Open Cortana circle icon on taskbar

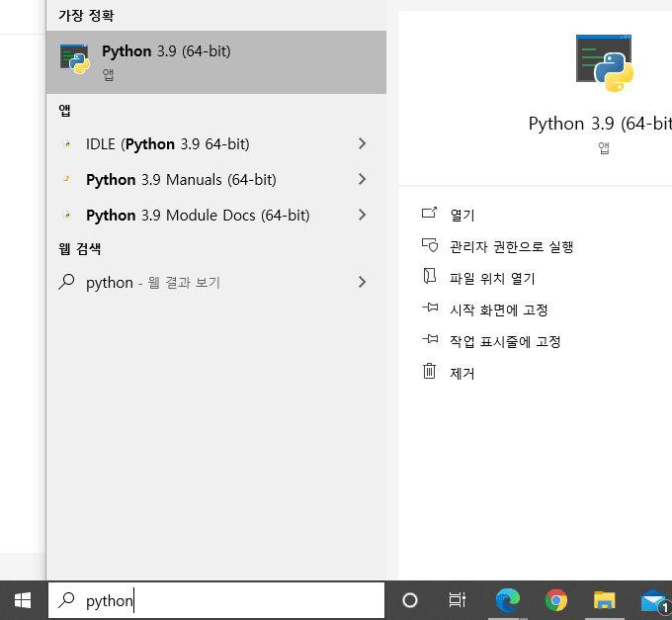tap(410, 600)
